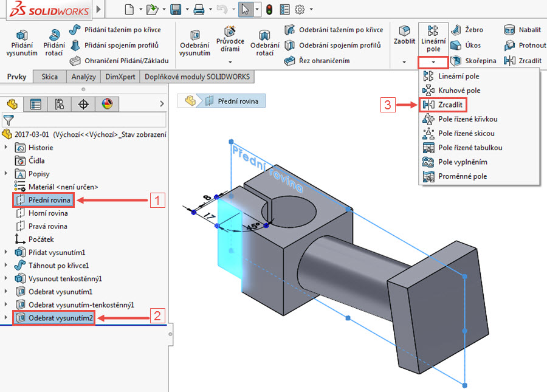This screenshot has height=392, width=547.
Task: Select Odebrání tažením po křivce
Action: pyautogui.click(x=334, y=30)
